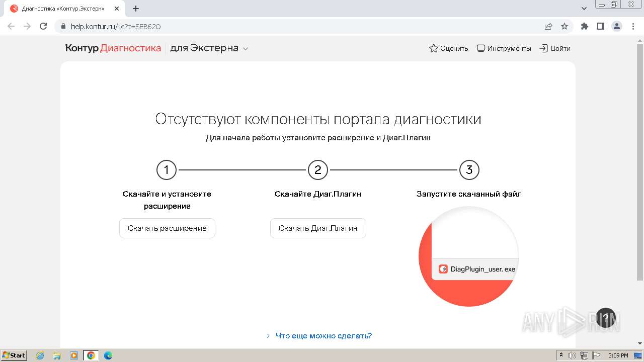The image size is (644, 362).
Task: Click the browser Back arrow
Action: 11,26
